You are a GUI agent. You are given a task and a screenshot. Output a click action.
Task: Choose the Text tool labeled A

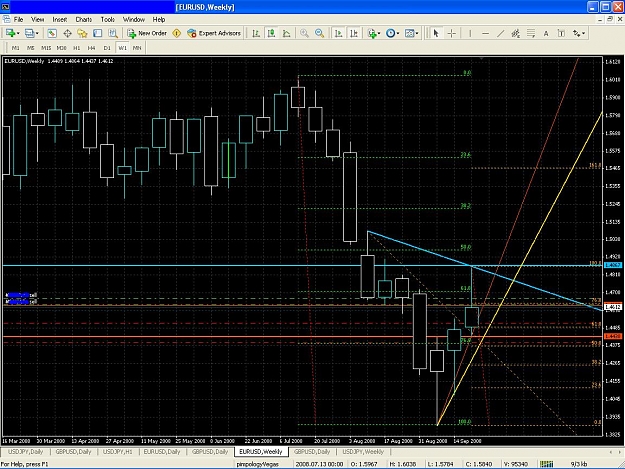546,33
